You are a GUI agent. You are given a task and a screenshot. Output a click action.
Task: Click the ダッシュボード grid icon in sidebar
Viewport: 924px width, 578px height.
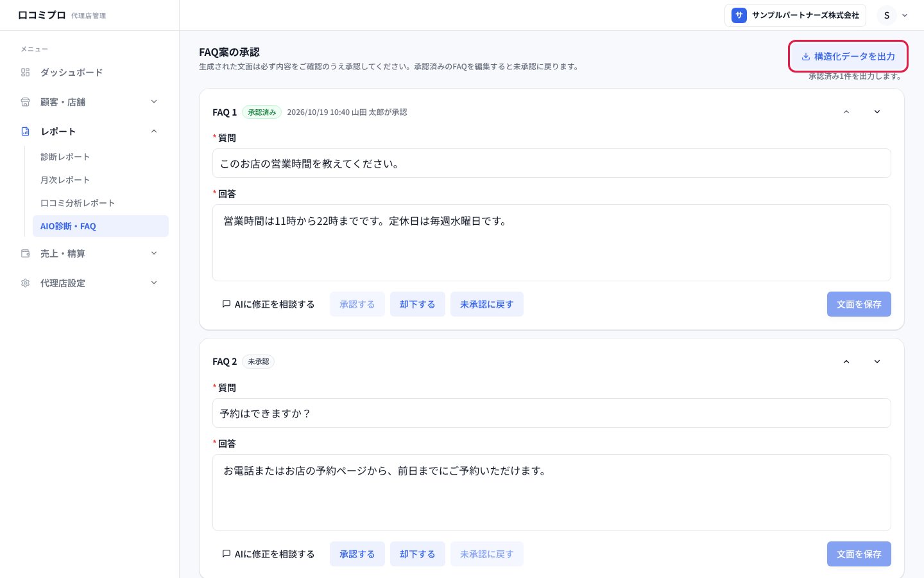pyautogui.click(x=26, y=73)
